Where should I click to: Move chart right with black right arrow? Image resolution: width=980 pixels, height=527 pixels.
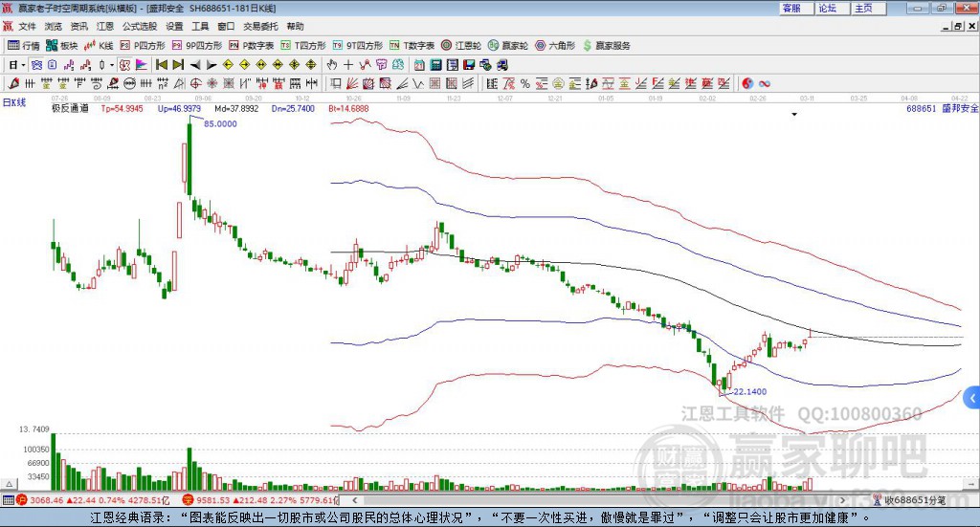212,65
